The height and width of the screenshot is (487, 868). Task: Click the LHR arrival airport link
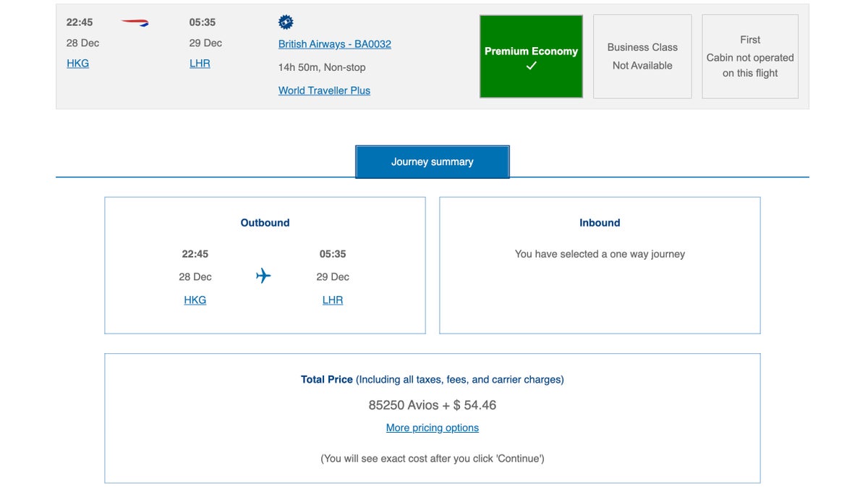click(x=200, y=63)
